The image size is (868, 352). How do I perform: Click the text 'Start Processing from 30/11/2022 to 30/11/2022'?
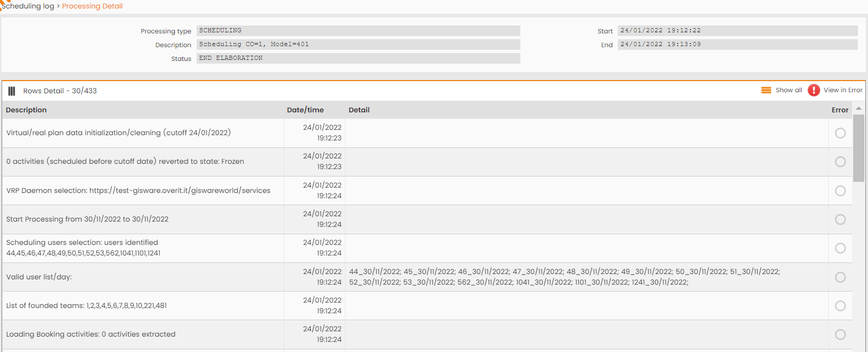pyautogui.click(x=87, y=219)
